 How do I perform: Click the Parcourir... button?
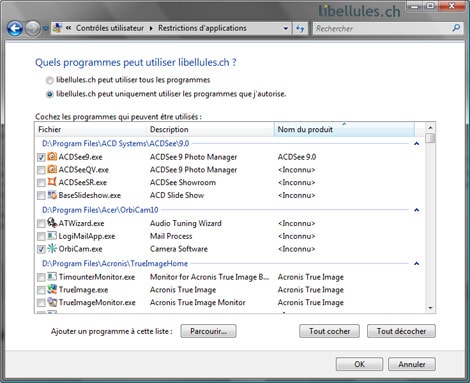pos(208,331)
